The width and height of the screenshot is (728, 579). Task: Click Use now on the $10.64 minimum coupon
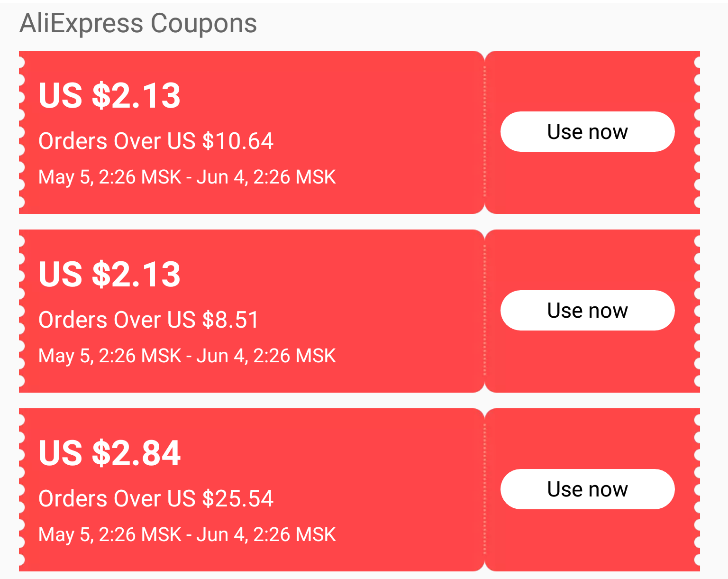[x=587, y=132]
